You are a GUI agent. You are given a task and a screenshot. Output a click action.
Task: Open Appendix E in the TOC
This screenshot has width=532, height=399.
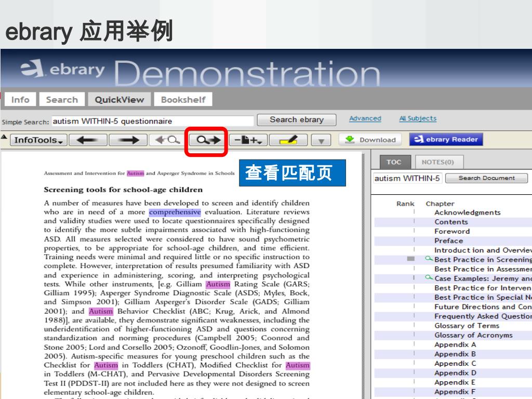pos(455,382)
